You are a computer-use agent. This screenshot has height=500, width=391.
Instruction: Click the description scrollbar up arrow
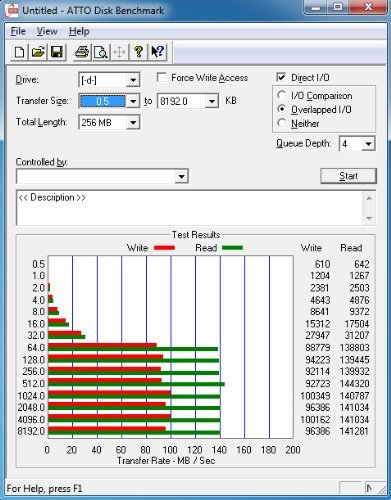pyautogui.click(x=369, y=198)
